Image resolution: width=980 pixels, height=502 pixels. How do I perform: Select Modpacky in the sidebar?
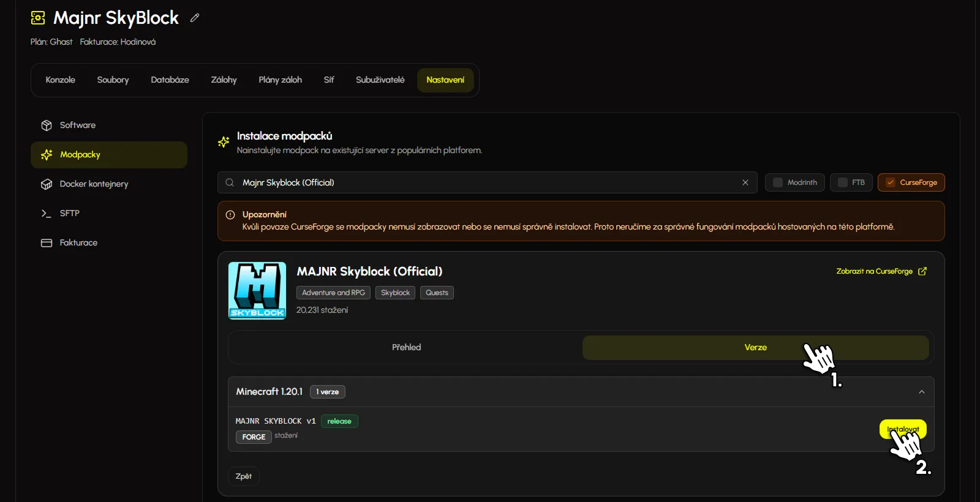point(109,155)
